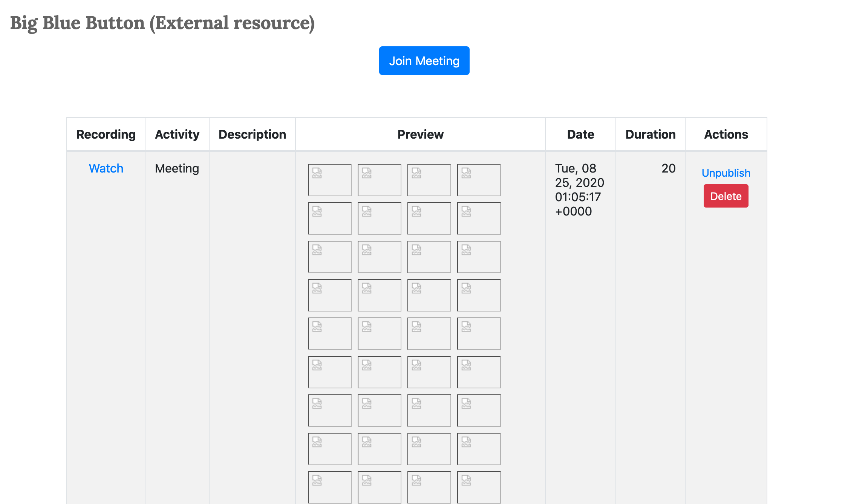Click the Recording column header
845x504 pixels.
[x=106, y=134]
